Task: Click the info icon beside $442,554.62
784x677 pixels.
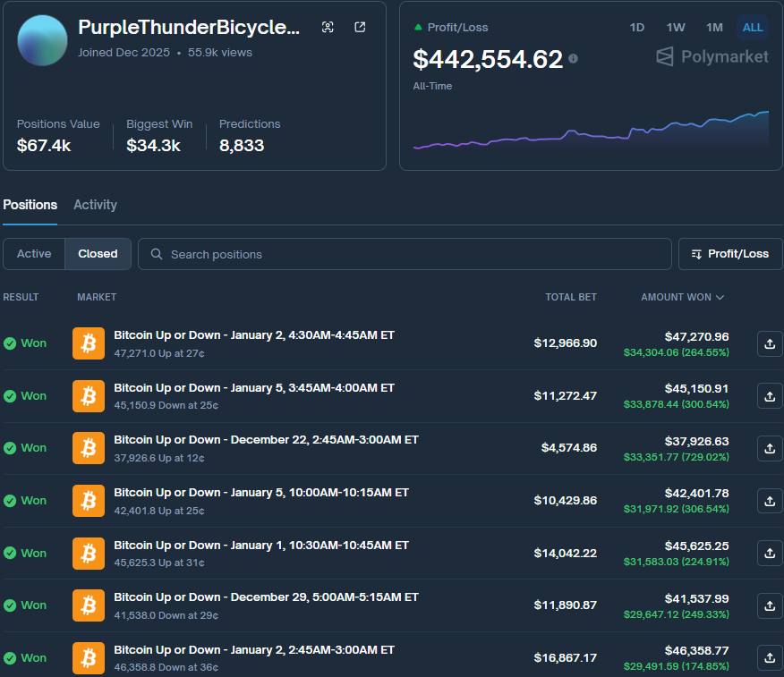Action: 573,59
